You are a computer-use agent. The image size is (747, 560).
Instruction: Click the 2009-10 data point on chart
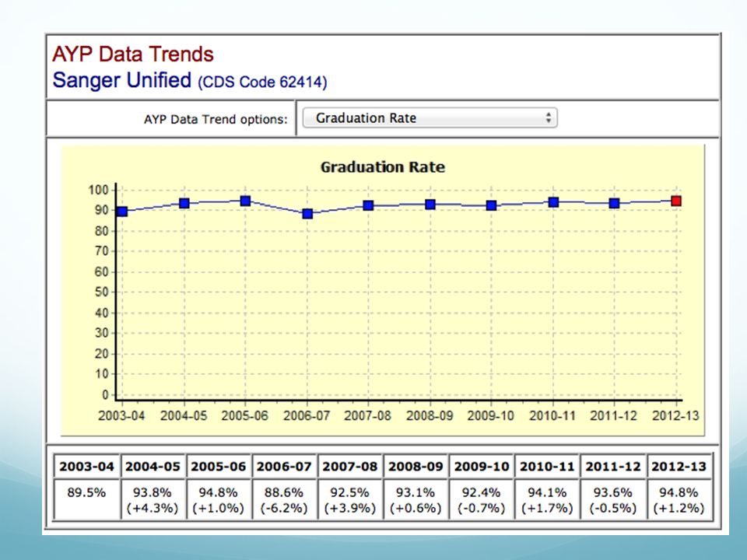(x=491, y=205)
